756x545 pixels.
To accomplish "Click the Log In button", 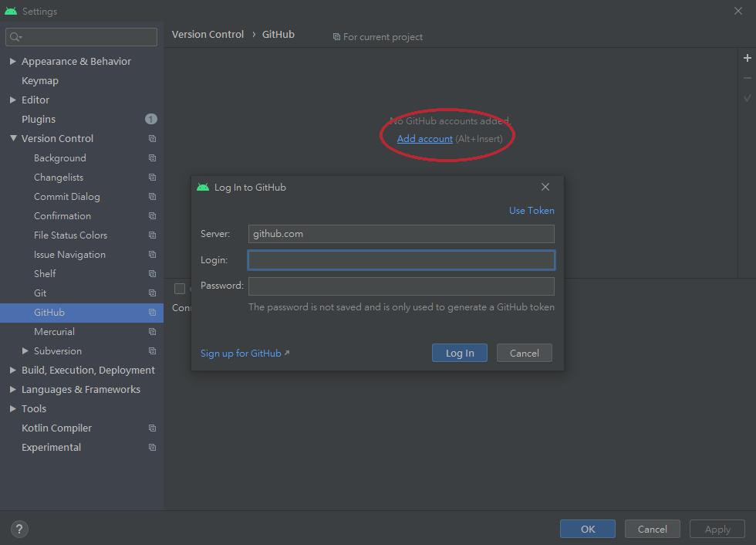I will pos(460,353).
